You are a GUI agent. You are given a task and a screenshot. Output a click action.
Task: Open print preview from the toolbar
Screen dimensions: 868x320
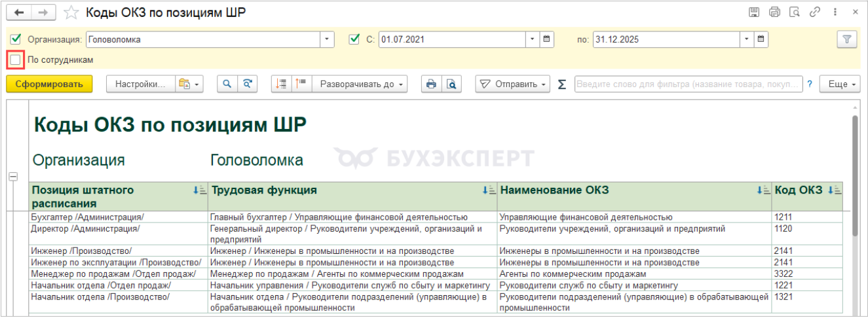coord(451,84)
